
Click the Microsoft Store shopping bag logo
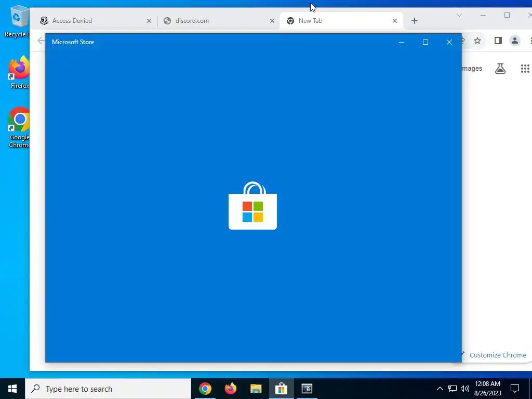[253, 206]
